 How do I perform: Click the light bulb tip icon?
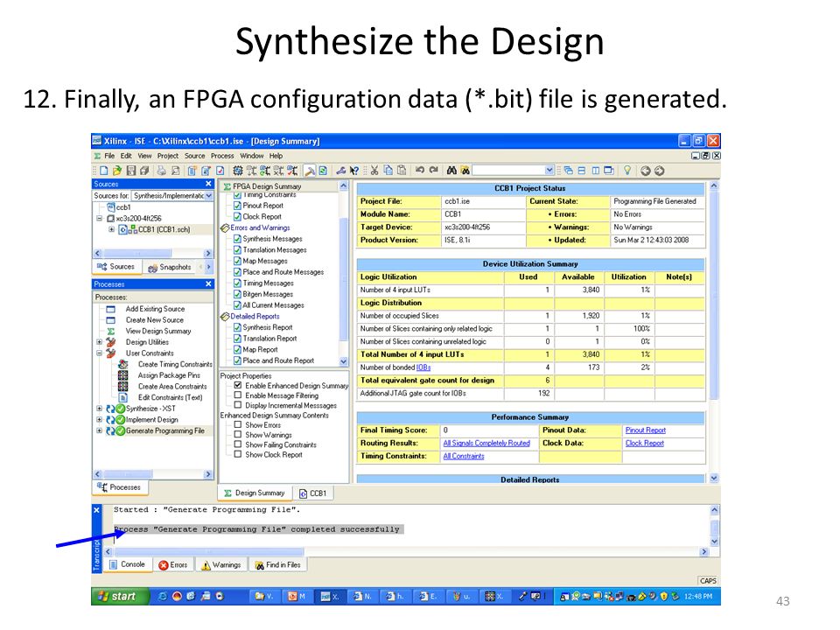click(627, 171)
